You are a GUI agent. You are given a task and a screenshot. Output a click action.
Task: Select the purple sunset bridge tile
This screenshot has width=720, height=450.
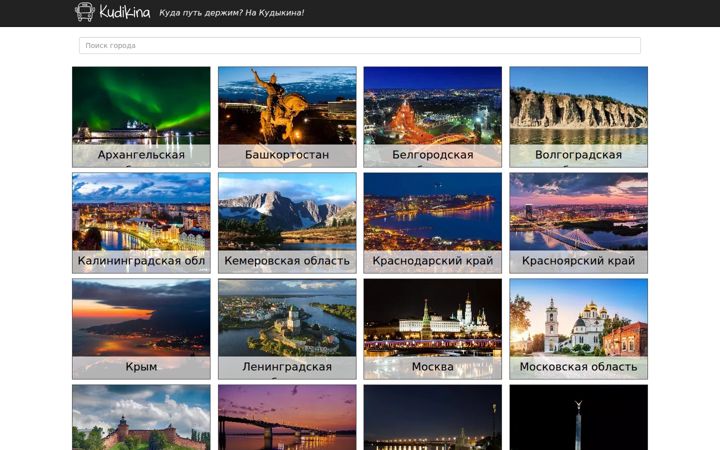287,417
